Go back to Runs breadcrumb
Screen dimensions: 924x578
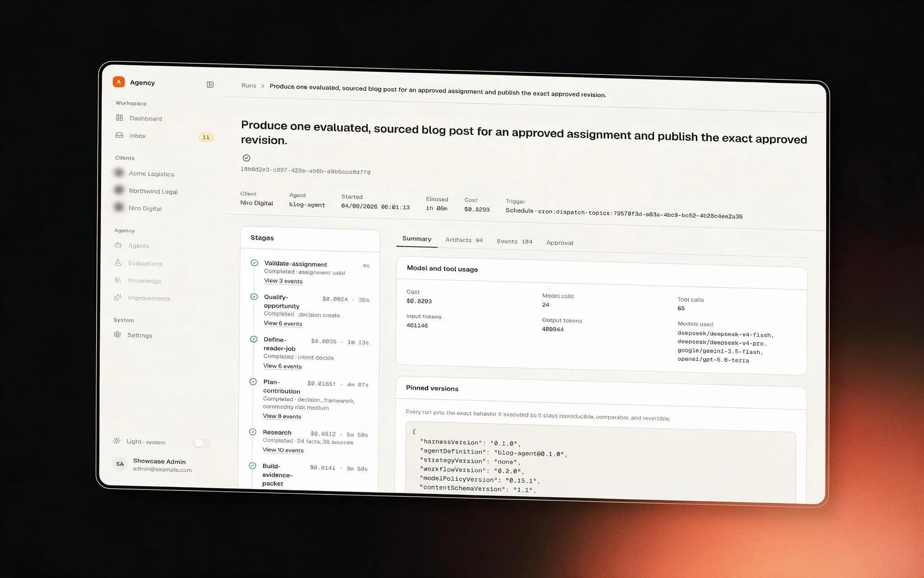(x=249, y=85)
